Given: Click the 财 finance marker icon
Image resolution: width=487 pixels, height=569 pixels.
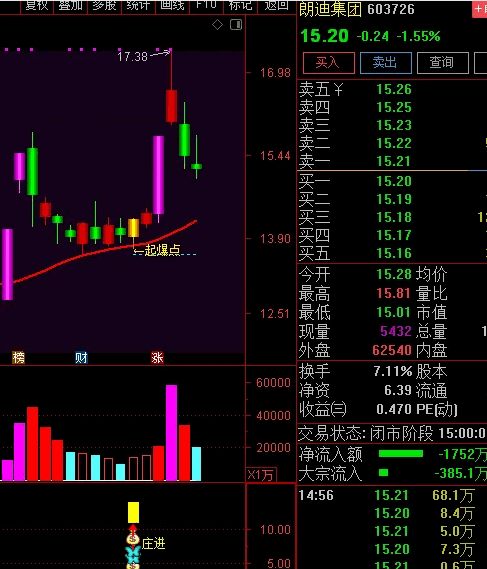Looking at the screenshot, I should (81, 358).
